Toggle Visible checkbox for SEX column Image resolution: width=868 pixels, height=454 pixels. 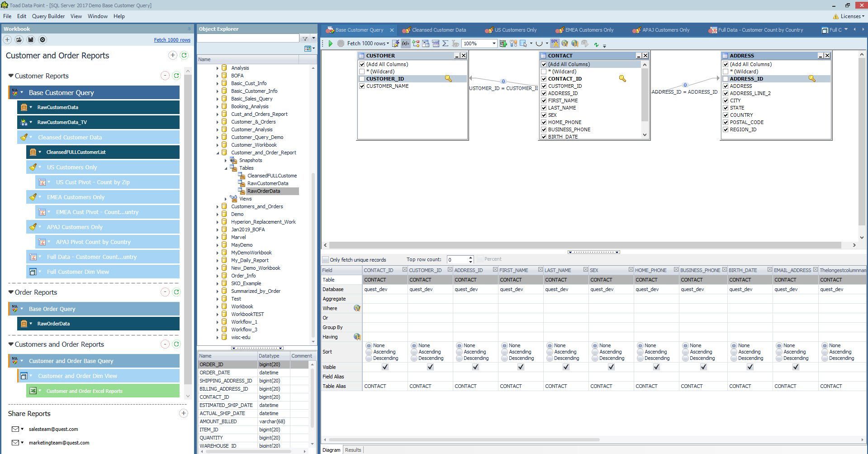[x=611, y=367]
